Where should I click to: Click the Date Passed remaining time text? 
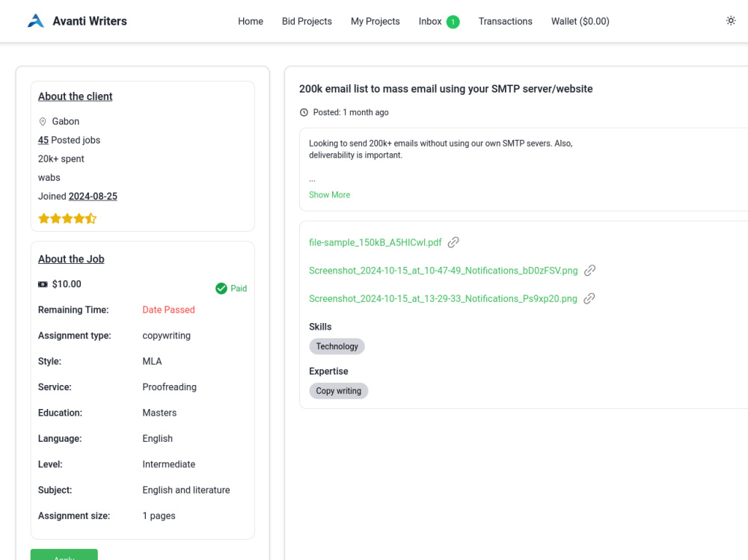pos(168,310)
